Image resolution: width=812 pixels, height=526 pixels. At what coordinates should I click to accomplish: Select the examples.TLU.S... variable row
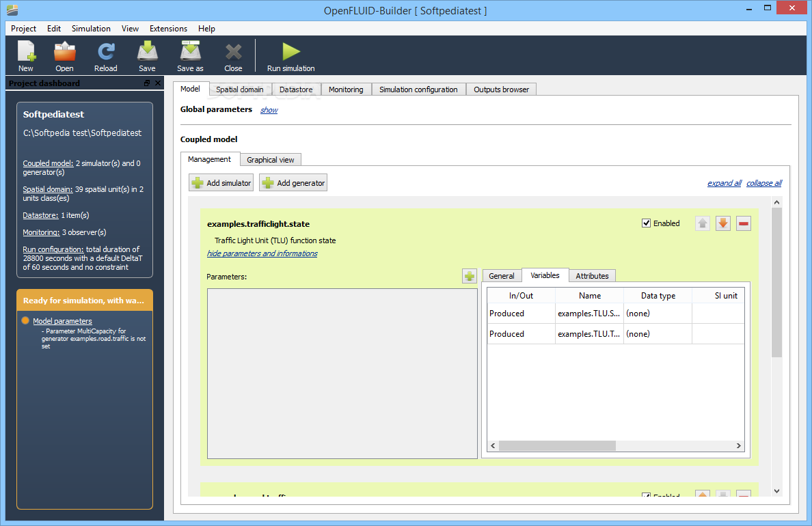pos(616,314)
